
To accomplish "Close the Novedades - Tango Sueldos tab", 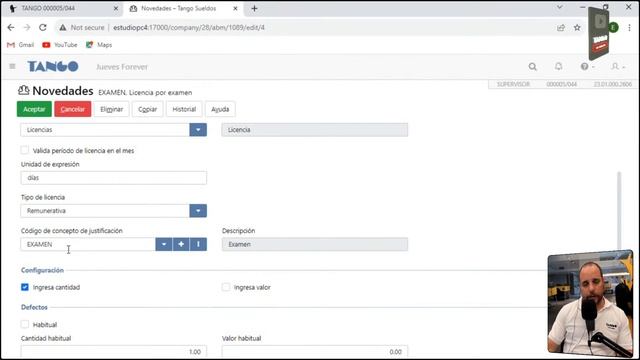I will (235, 8).
